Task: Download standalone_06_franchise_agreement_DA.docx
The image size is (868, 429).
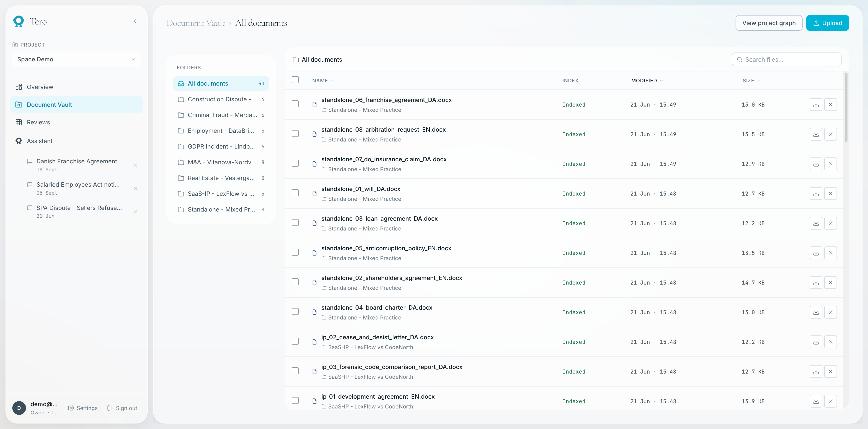Action: tap(816, 105)
